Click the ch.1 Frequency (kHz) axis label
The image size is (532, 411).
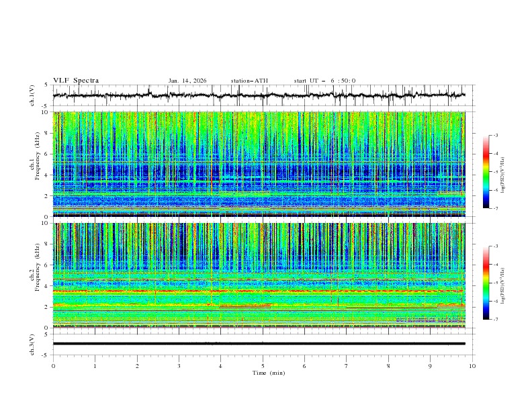[35, 164]
